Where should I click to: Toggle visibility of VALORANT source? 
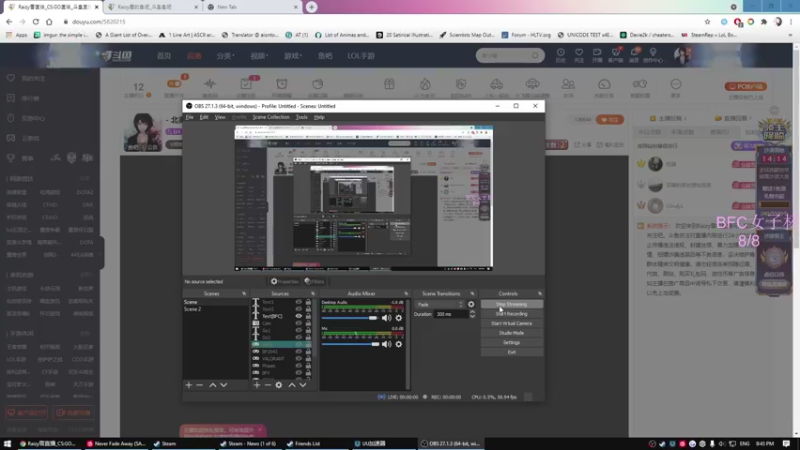point(298,359)
